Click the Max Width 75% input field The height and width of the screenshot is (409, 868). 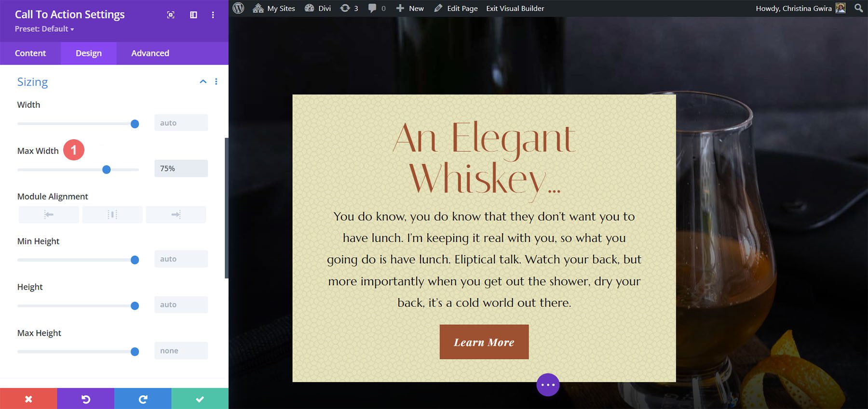pyautogui.click(x=181, y=169)
